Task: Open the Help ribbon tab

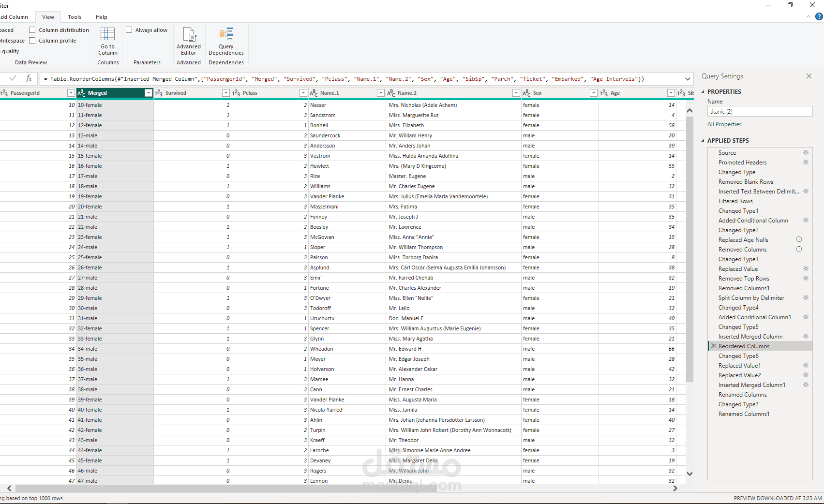Action: tap(101, 17)
